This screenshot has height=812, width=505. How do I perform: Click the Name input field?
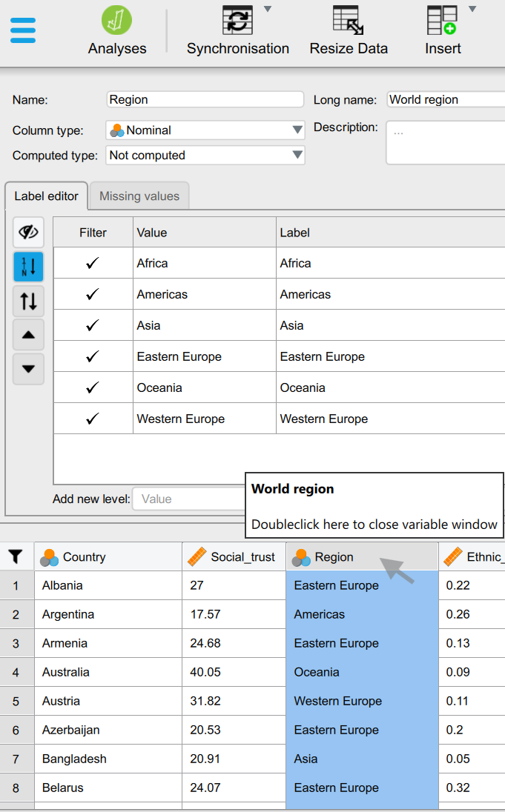pos(205,99)
